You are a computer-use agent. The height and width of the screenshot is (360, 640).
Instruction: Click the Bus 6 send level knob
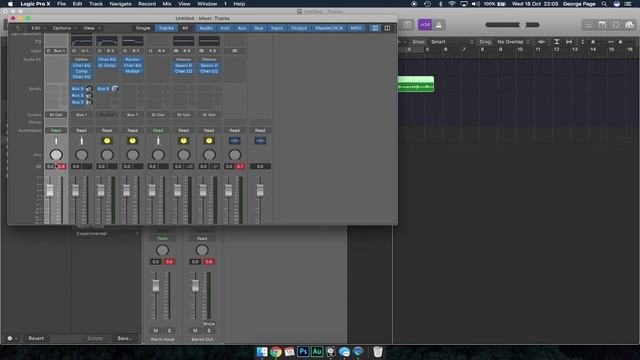click(115, 88)
